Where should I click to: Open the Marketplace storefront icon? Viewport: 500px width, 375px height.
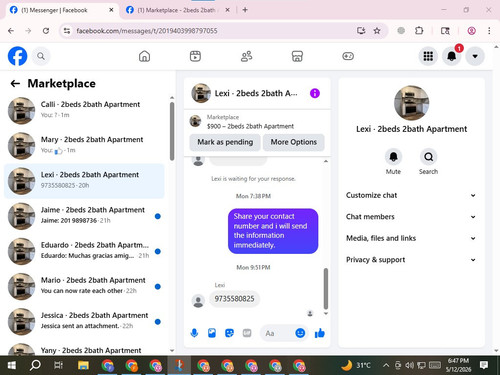(297, 56)
